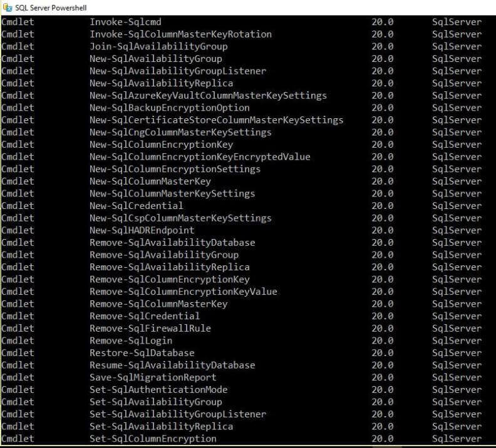This screenshot has height=448, width=496.
Task: Click version 20.0 on New-SqlHADREndpoint row
Action: (x=383, y=230)
